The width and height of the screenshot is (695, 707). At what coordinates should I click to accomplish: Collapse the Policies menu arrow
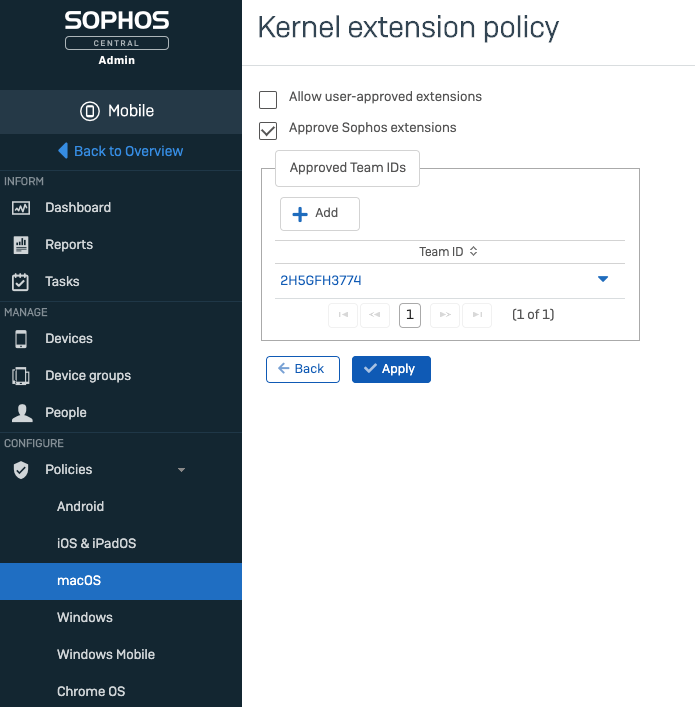(x=181, y=470)
